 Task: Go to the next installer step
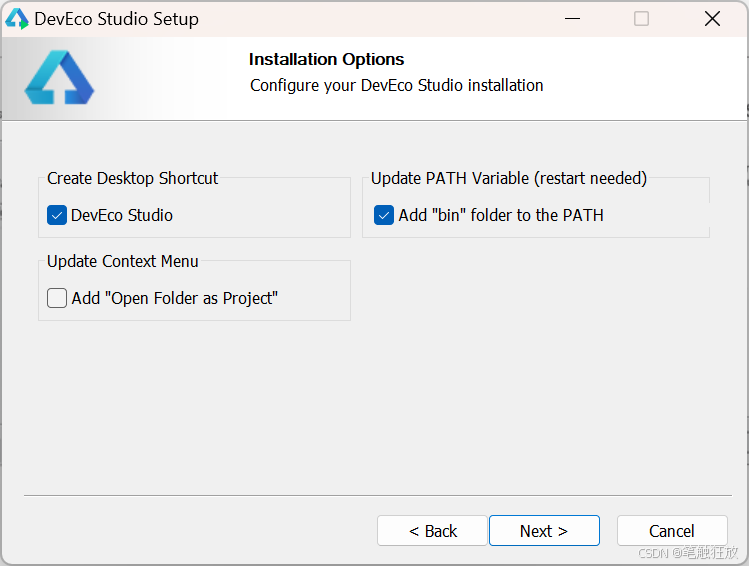[x=544, y=531]
